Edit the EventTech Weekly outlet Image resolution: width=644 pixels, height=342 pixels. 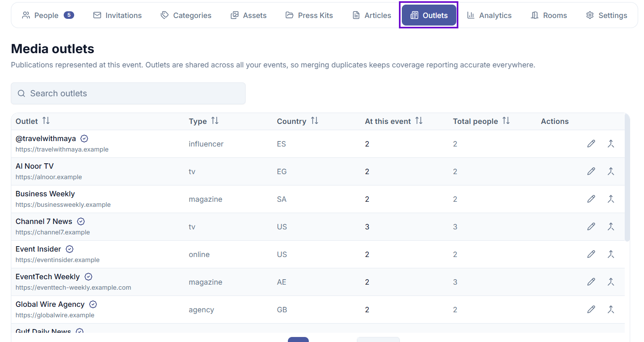pyautogui.click(x=591, y=282)
